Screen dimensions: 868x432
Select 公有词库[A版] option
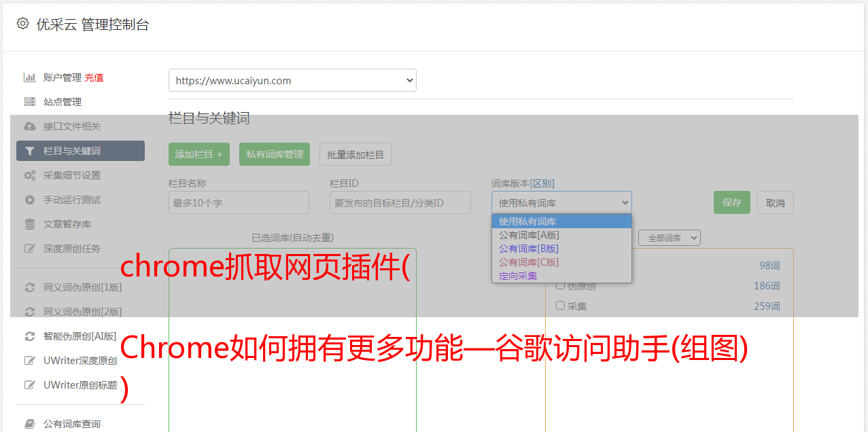[x=561, y=235]
